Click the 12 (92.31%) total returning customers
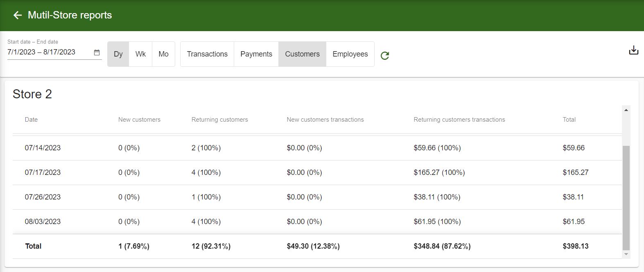 pos(211,246)
